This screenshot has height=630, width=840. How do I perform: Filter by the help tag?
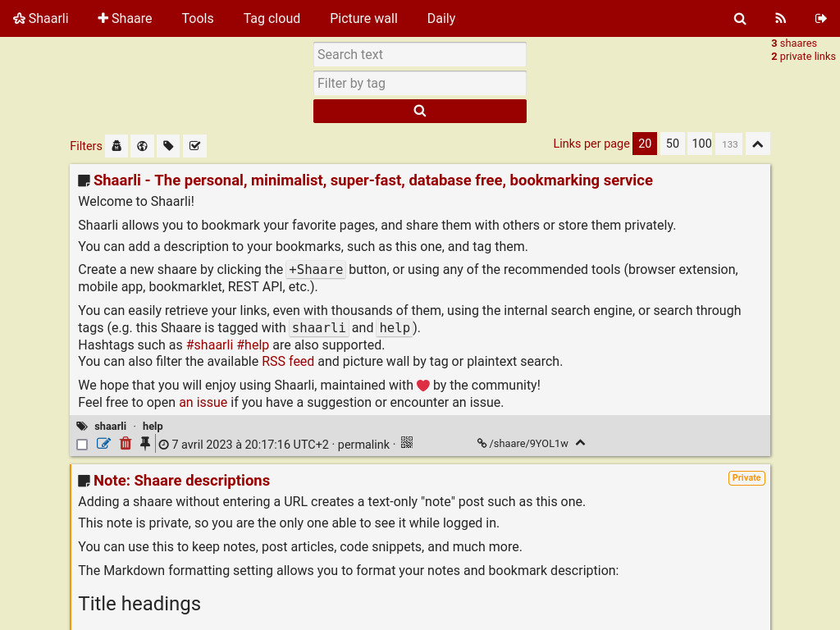click(153, 427)
